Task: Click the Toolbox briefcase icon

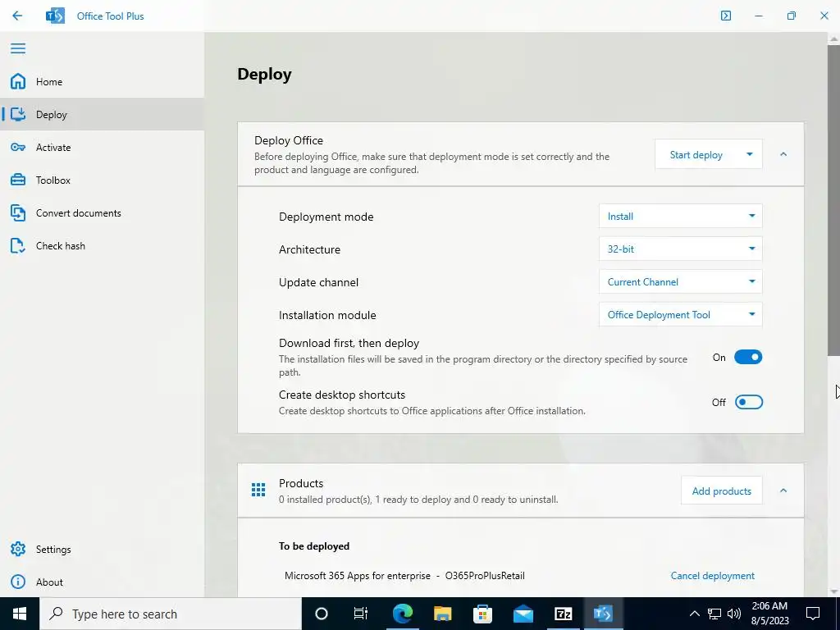Action: coord(18,180)
